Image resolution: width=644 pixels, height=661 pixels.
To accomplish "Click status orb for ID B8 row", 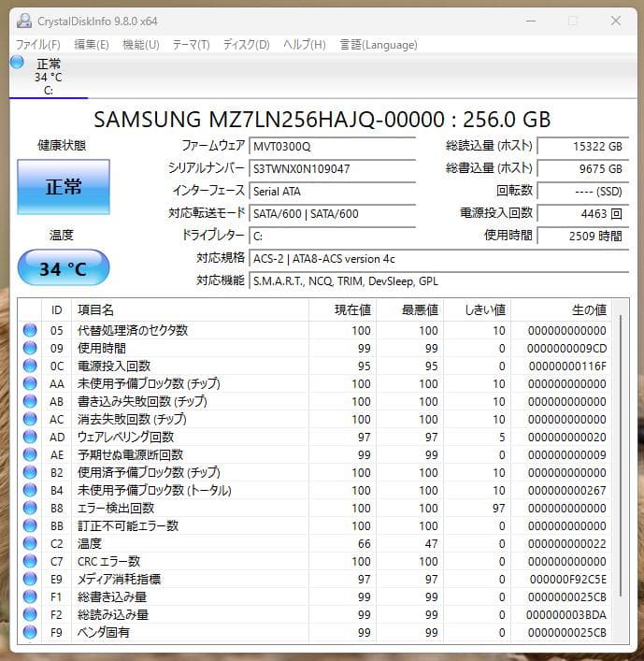I will (30, 508).
